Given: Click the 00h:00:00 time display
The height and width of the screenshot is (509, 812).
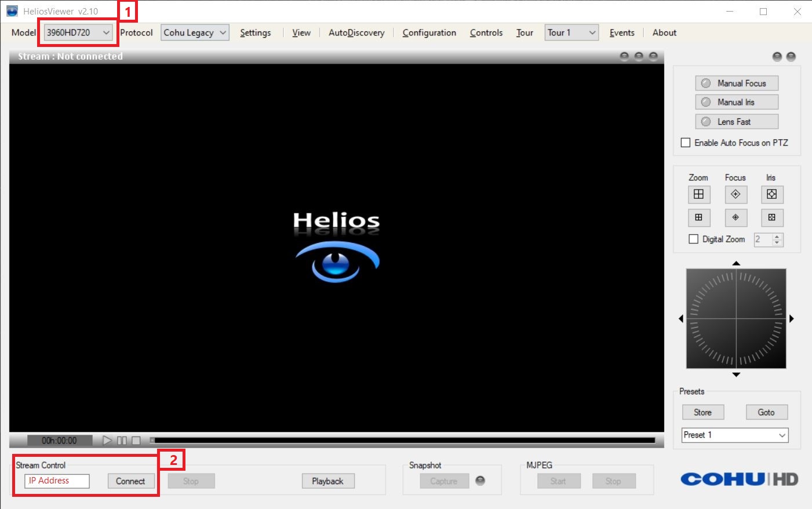Looking at the screenshot, I should pyautogui.click(x=60, y=441).
